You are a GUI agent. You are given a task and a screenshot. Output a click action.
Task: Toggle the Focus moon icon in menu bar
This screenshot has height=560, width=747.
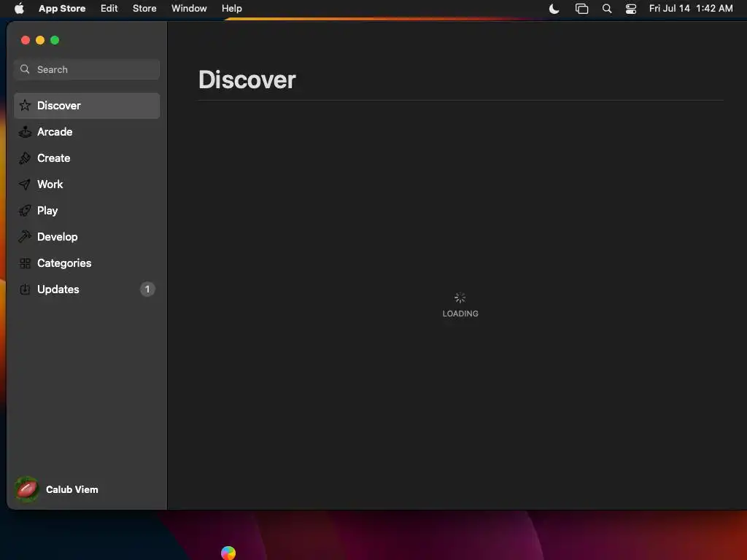[x=554, y=9]
